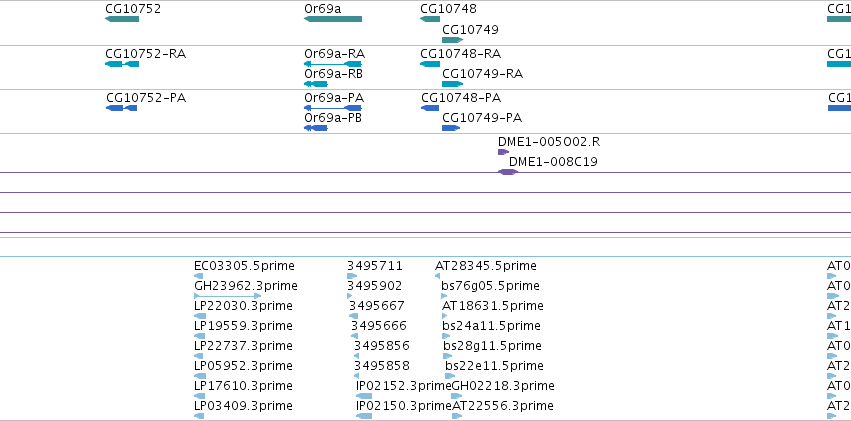The image size is (851, 421).
Task: Select protein Or69a-PB
Action: 315,128
